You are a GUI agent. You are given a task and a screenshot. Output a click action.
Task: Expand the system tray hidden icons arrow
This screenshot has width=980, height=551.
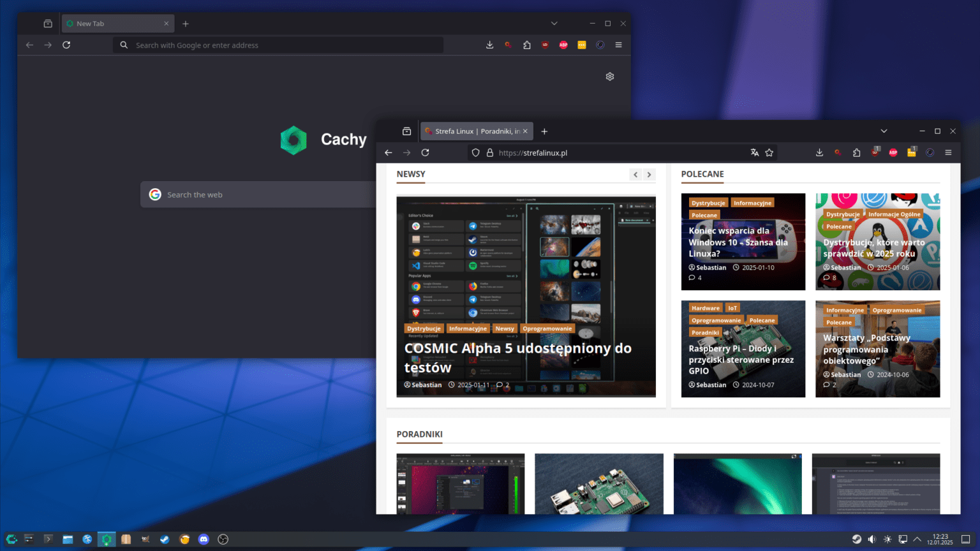917,539
